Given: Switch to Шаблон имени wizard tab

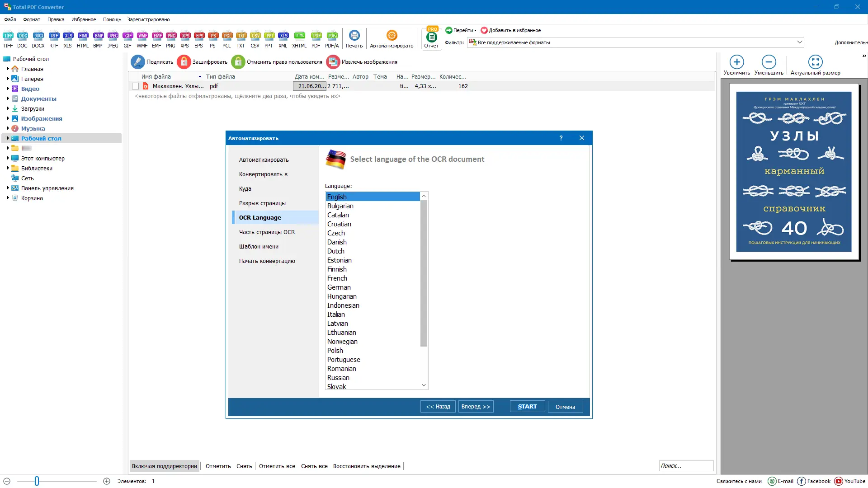Looking at the screenshot, I should click(x=259, y=246).
